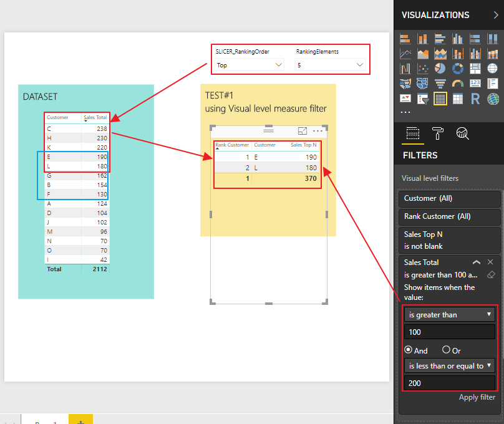Select the Treemap visual
The image size is (504, 424).
pos(475,69)
